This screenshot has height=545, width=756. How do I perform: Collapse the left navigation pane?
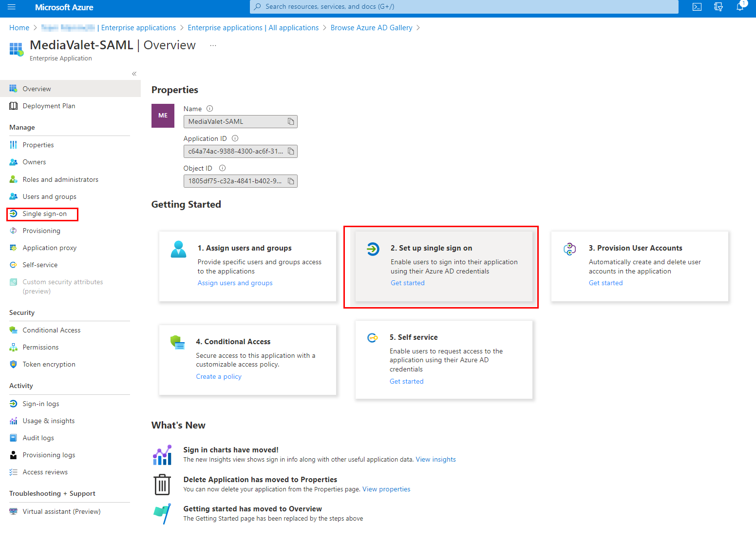pos(134,74)
